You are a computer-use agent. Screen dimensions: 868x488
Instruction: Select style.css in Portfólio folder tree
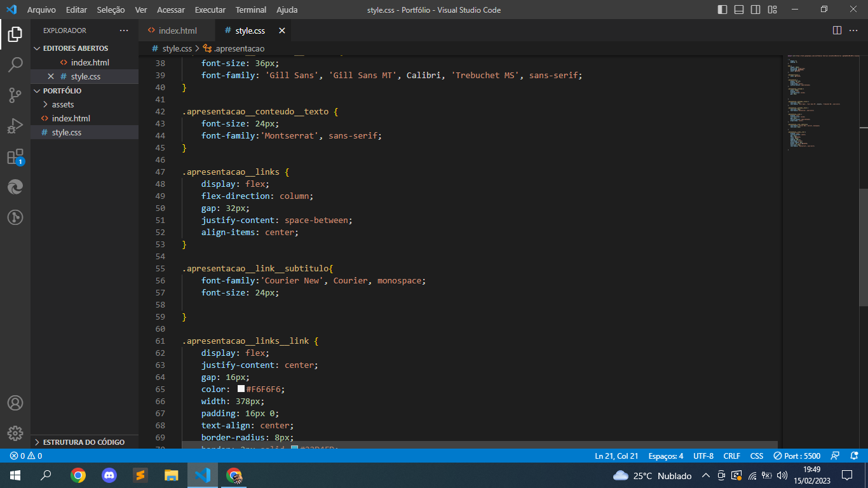(x=85, y=132)
